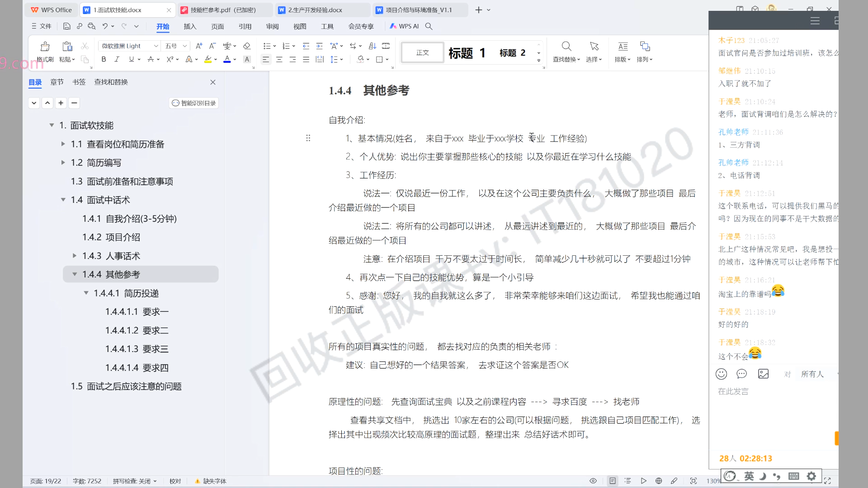Click the Format Painter (格式刷) icon

(x=45, y=47)
